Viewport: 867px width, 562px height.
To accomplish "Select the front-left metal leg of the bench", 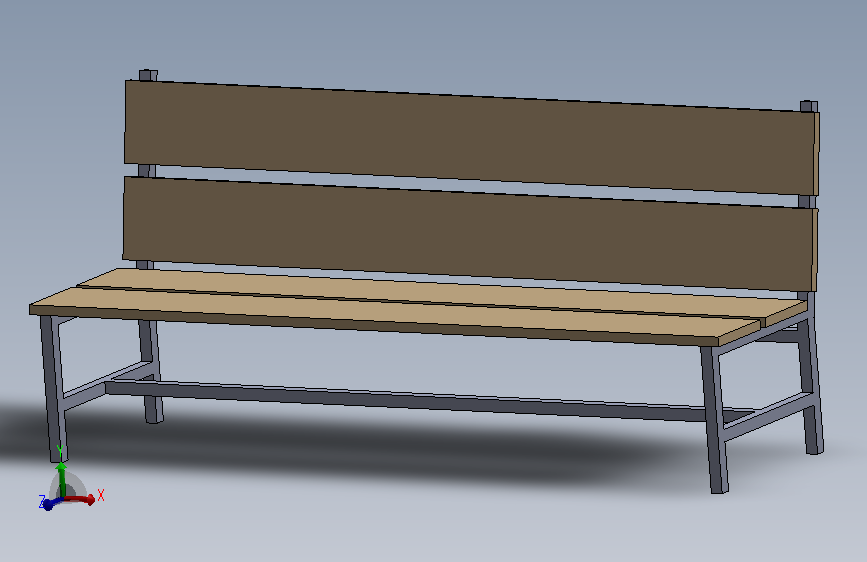I will point(54,387).
